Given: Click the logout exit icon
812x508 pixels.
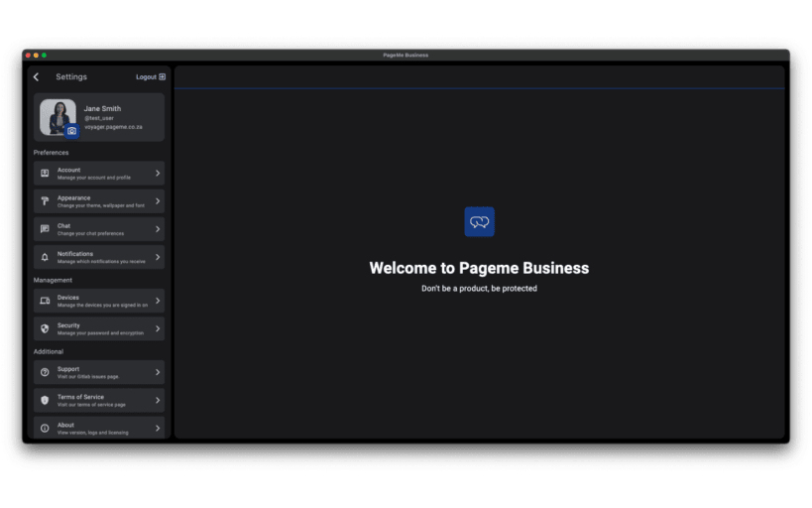Looking at the screenshot, I should click(x=162, y=76).
